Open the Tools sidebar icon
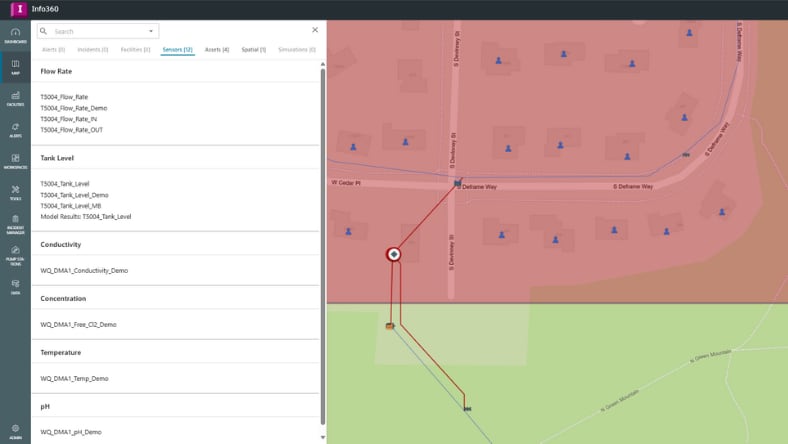 point(15,193)
